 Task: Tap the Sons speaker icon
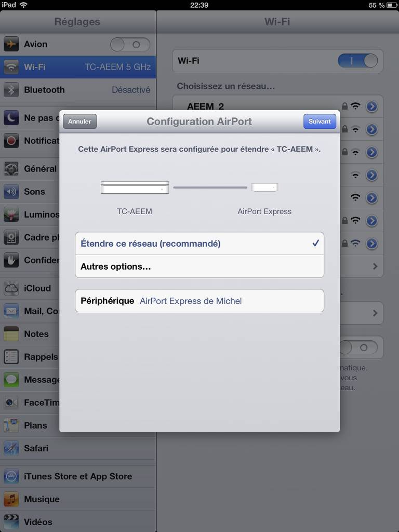11,192
